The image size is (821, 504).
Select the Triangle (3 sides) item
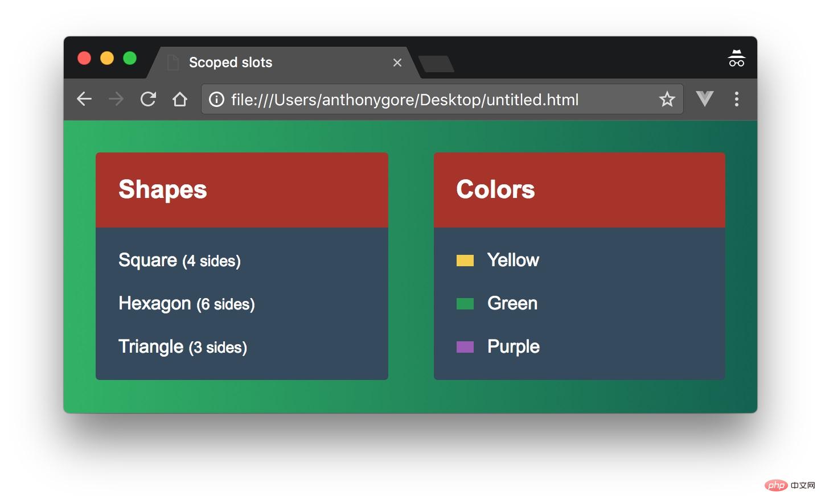click(183, 347)
